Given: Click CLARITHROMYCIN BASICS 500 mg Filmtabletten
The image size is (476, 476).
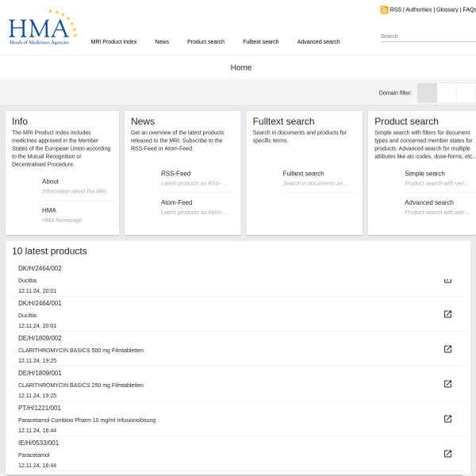Looking at the screenshot, I should (81, 351).
